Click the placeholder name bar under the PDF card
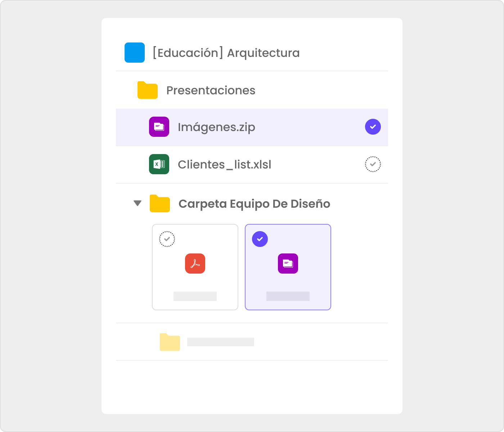504x432 pixels. coord(195,296)
